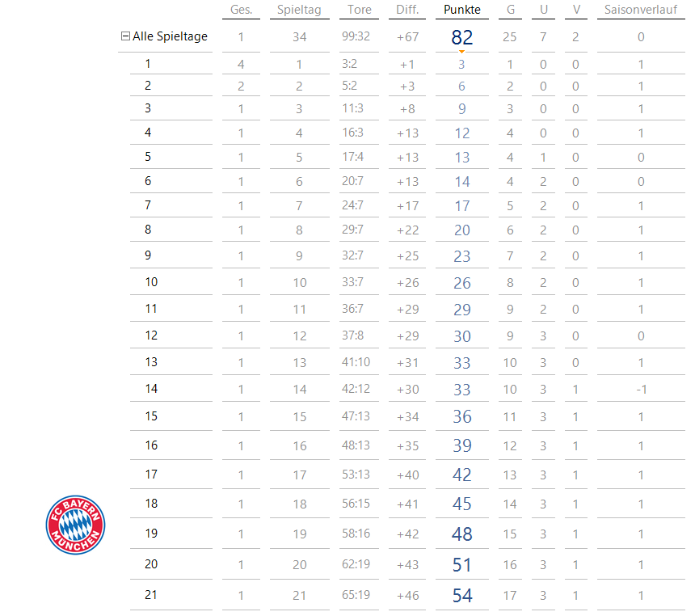Click the V (losses) column header
The image size is (695, 616).
coord(575,10)
